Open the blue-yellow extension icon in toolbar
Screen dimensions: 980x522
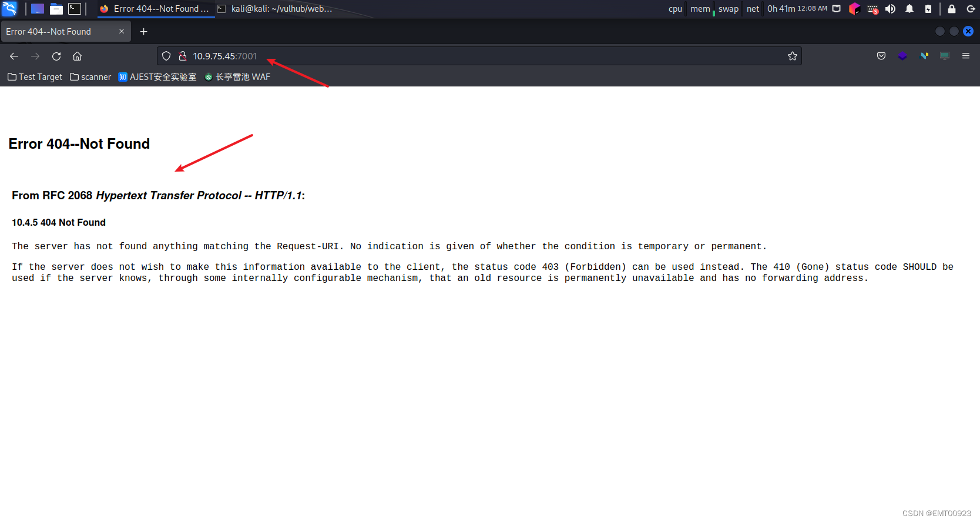(x=924, y=56)
